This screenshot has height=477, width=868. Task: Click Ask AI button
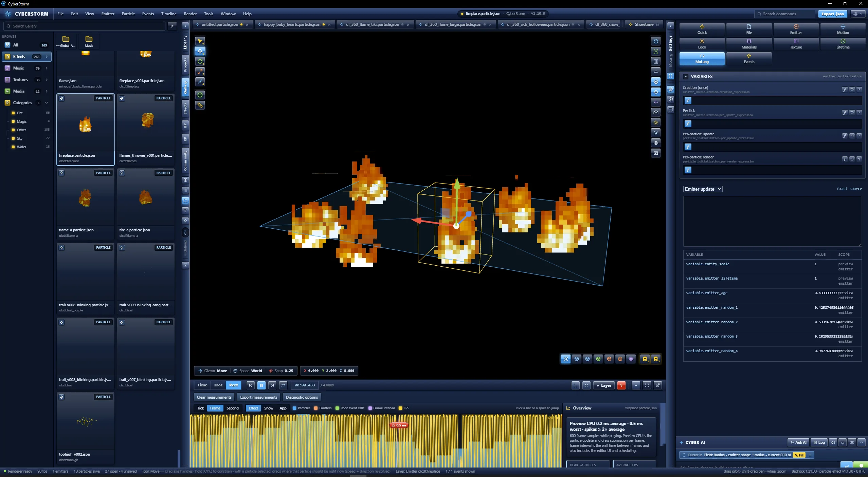point(798,442)
